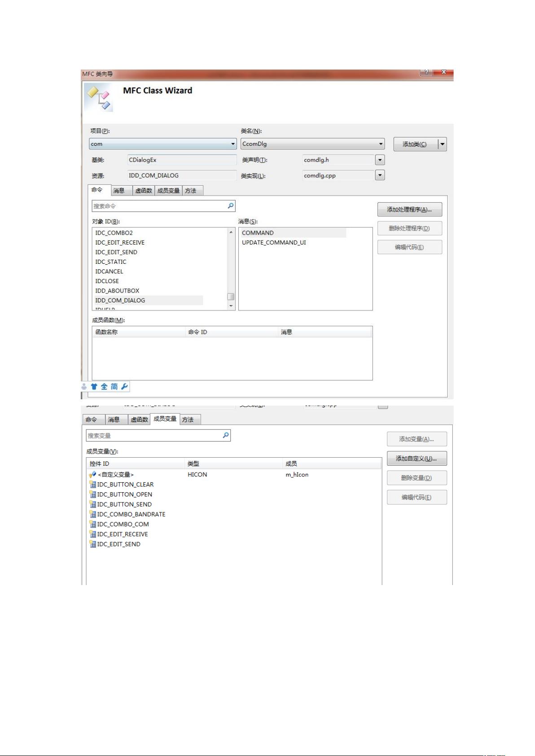Click the control icon beside IDC_BUTTON_SEND
The height and width of the screenshot is (756, 535).
point(93,504)
